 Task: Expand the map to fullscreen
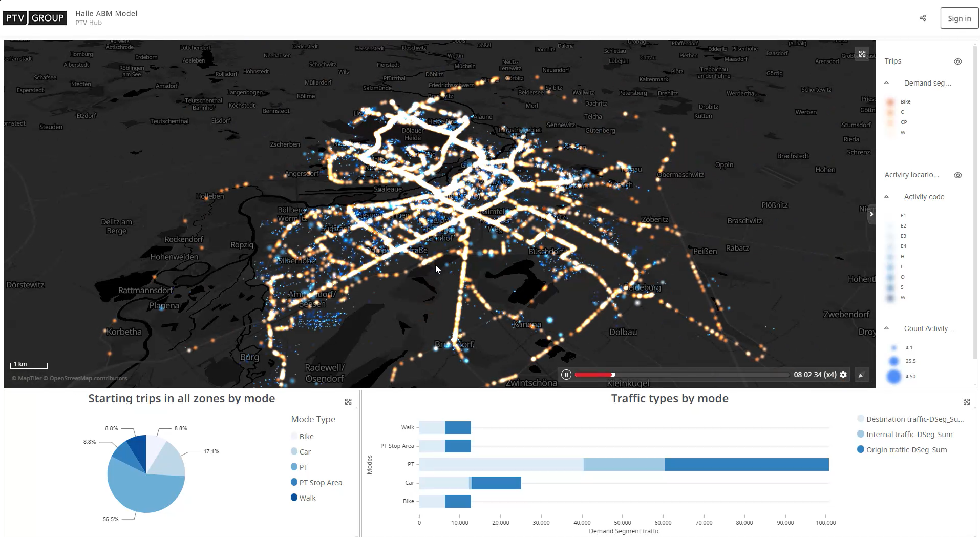[x=862, y=54]
